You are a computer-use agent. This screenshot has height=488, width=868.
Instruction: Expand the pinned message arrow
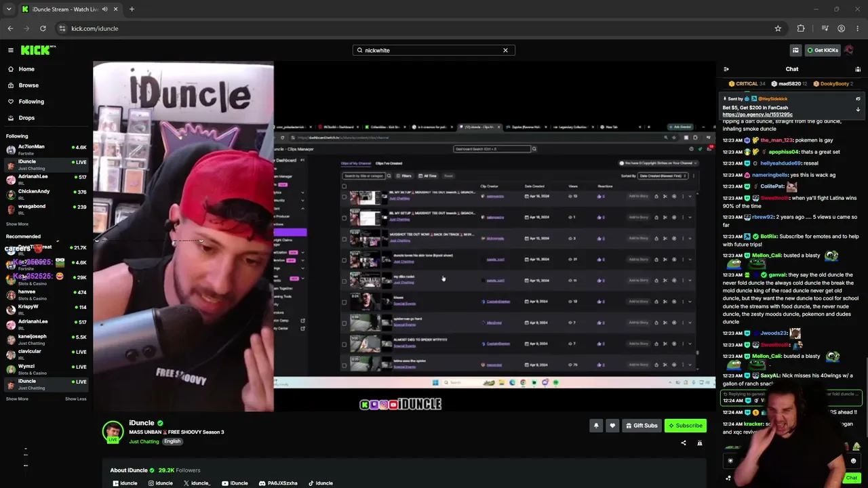pos(858,110)
